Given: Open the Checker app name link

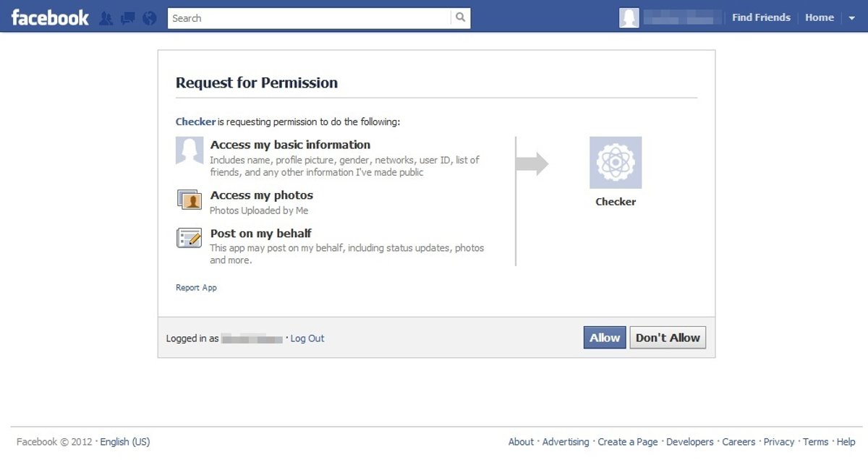Looking at the screenshot, I should coord(195,122).
